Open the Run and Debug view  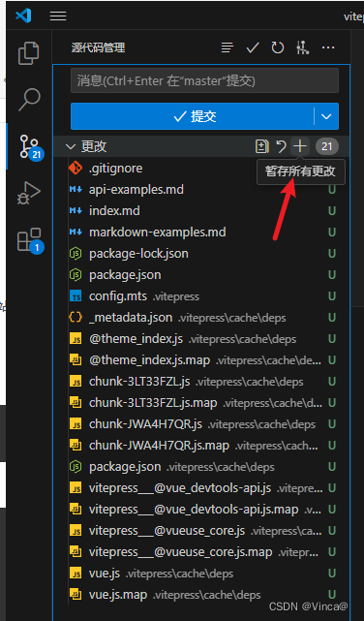coord(29,193)
